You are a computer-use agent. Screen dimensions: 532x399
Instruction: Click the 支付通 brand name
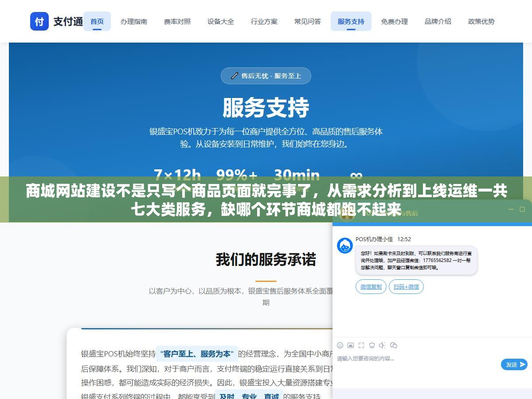[x=68, y=21]
